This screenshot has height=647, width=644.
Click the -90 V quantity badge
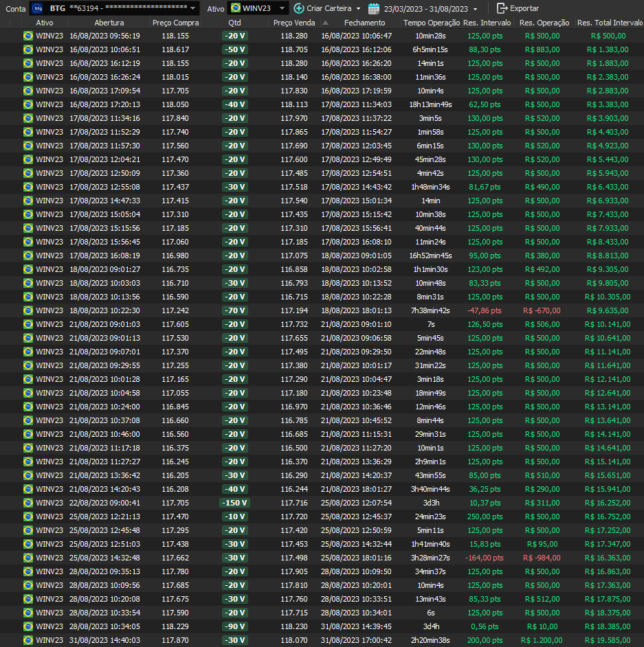click(x=234, y=626)
